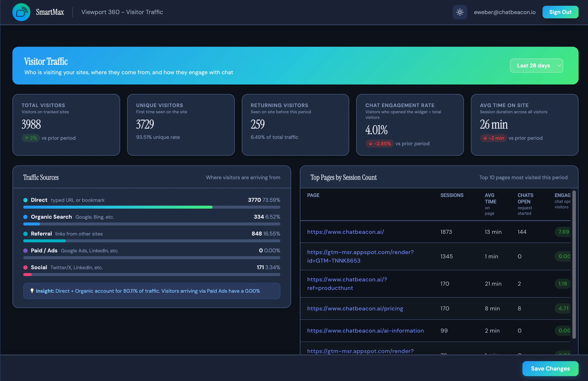Click the purple dot beside Paid / Ads
588x381 pixels.
(25, 250)
